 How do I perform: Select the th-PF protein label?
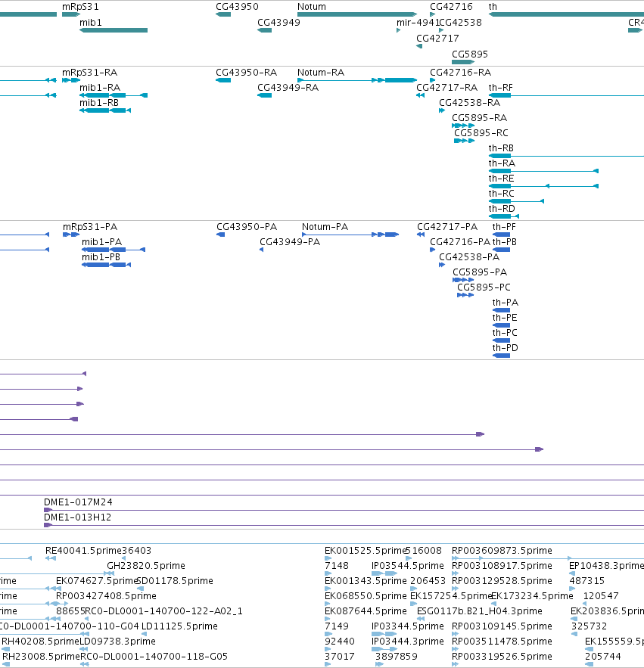504,227
